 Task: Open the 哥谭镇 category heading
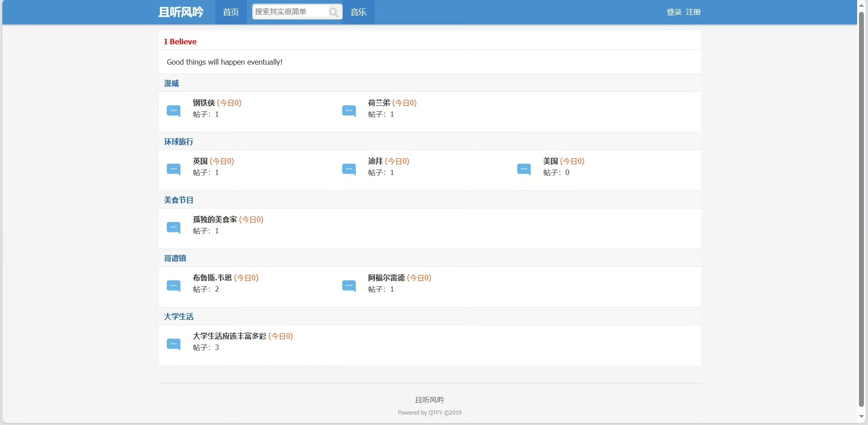pos(175,259)
